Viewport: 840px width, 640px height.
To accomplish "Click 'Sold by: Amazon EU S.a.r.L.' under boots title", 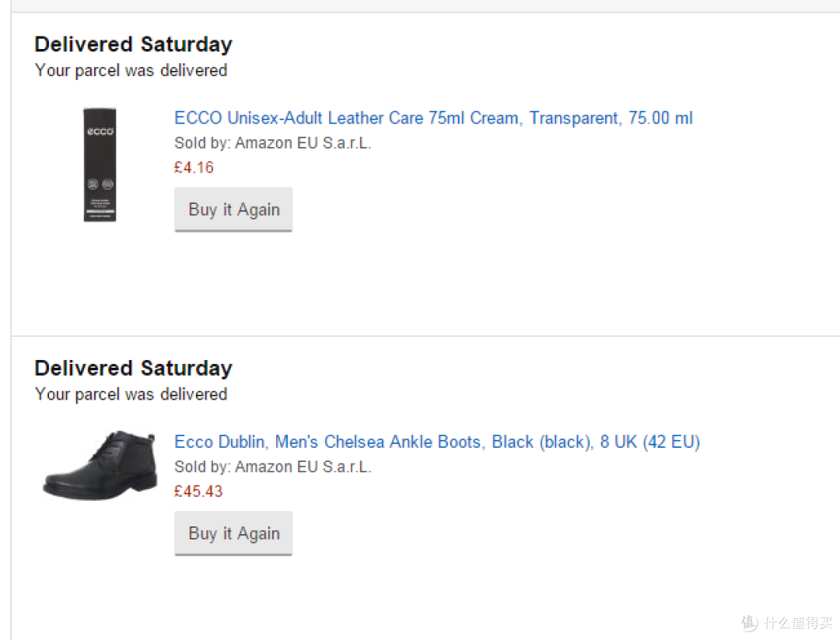I will [273, 467].
